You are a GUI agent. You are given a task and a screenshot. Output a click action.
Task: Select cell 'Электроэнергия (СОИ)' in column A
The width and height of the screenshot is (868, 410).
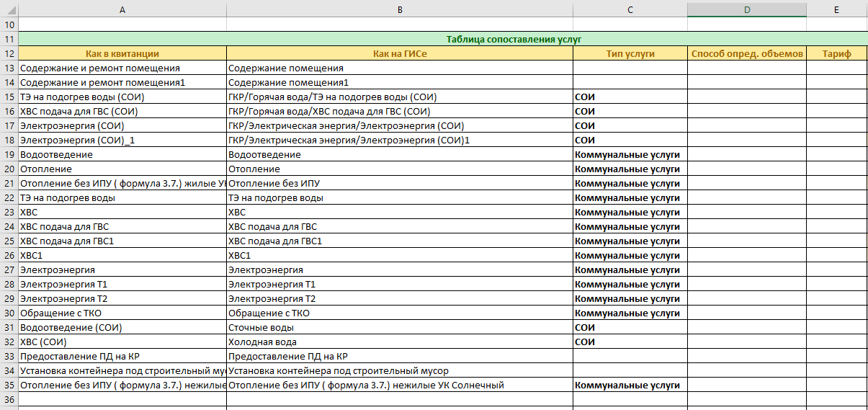click(x=122, y=125)
